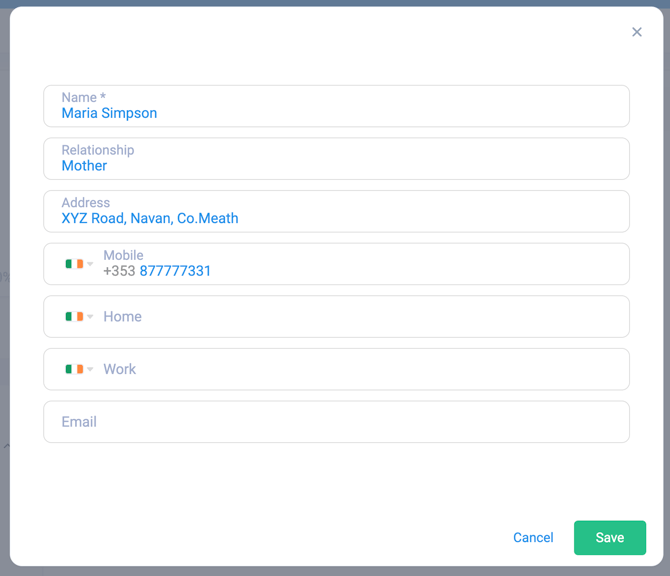670x576 pixels.
Task: Click the Relationship label text
Action: tap(98, 150)
